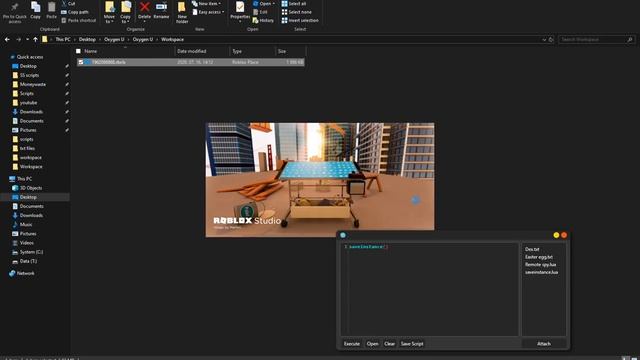Refresh the folder via the address bar icon
The image size is (640, 360).
point(551,40)
